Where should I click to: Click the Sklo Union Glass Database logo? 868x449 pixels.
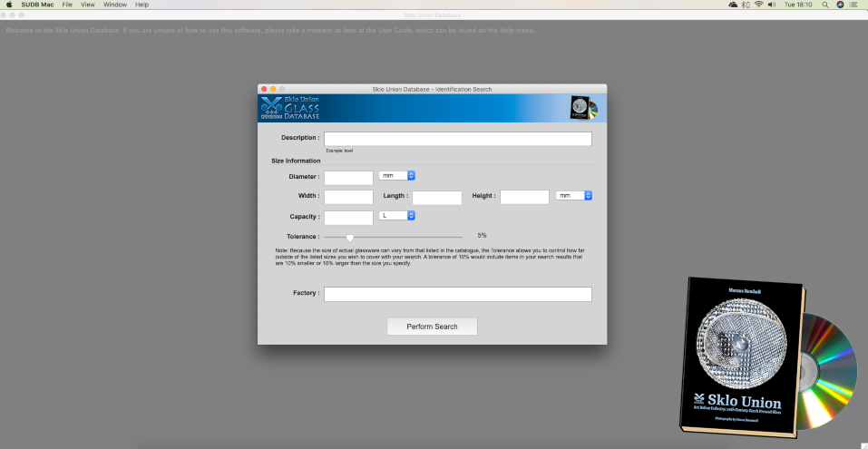289,108
